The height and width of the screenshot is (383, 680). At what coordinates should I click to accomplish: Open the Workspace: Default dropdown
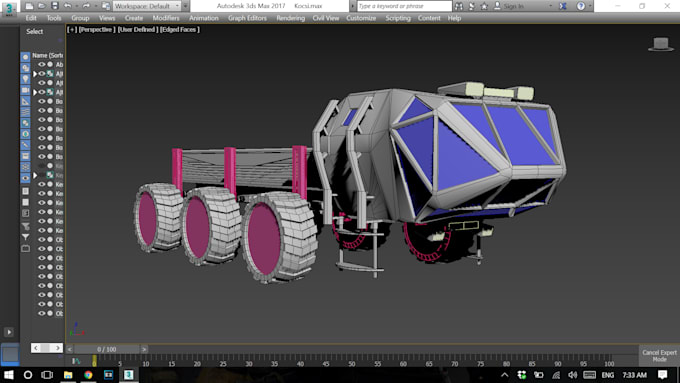(x=147, y=6)
